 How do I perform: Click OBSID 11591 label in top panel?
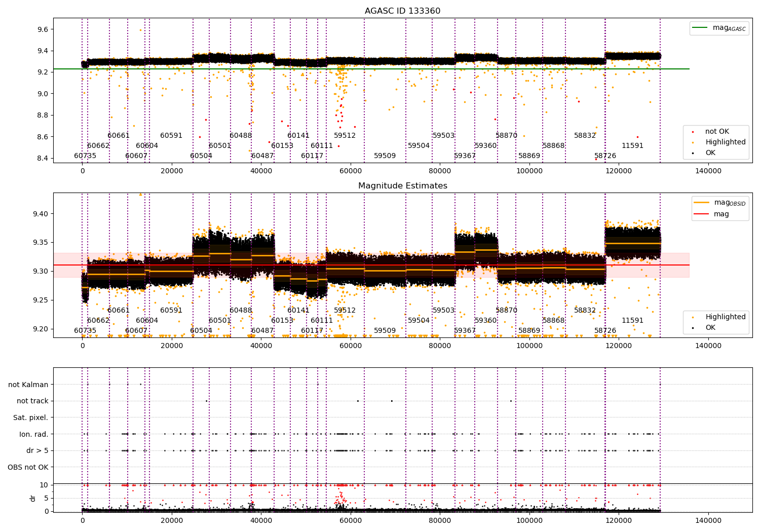632,145
